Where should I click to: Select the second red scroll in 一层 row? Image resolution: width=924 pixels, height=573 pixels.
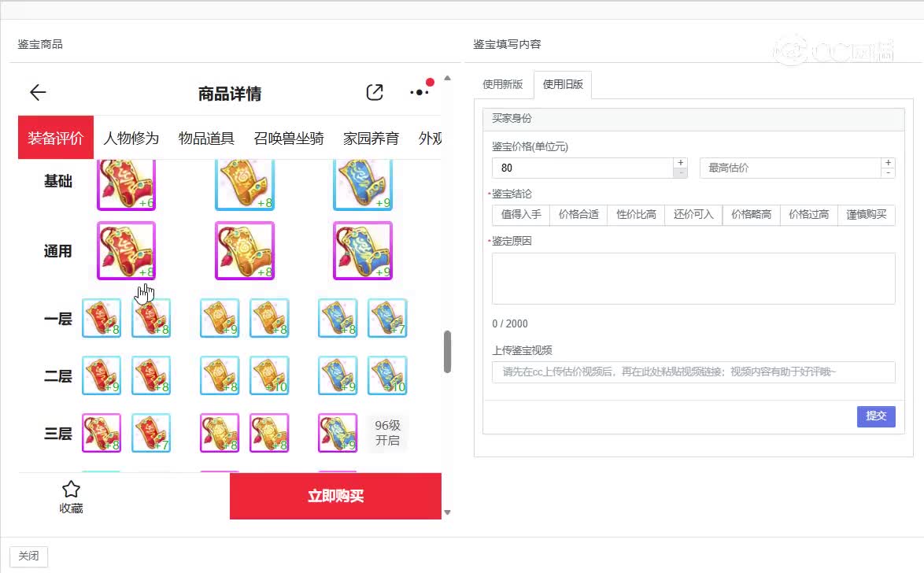[x=151, y=318]
